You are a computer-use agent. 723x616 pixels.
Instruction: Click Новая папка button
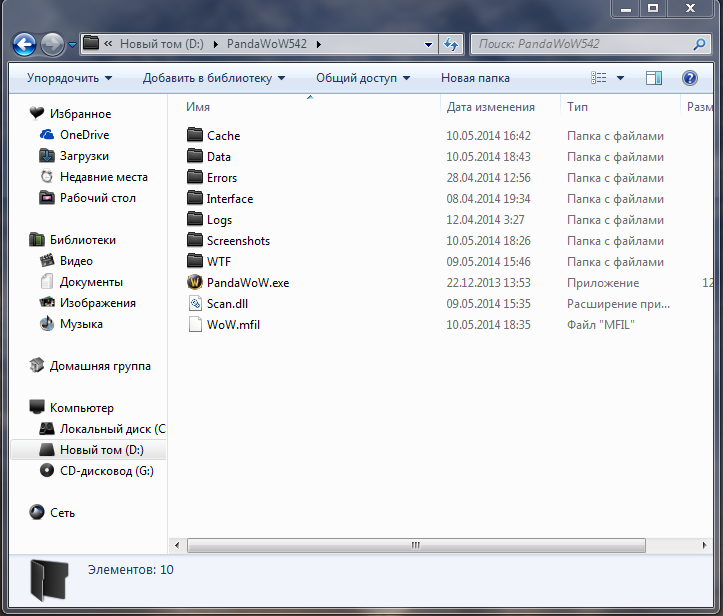coord(475,78)
